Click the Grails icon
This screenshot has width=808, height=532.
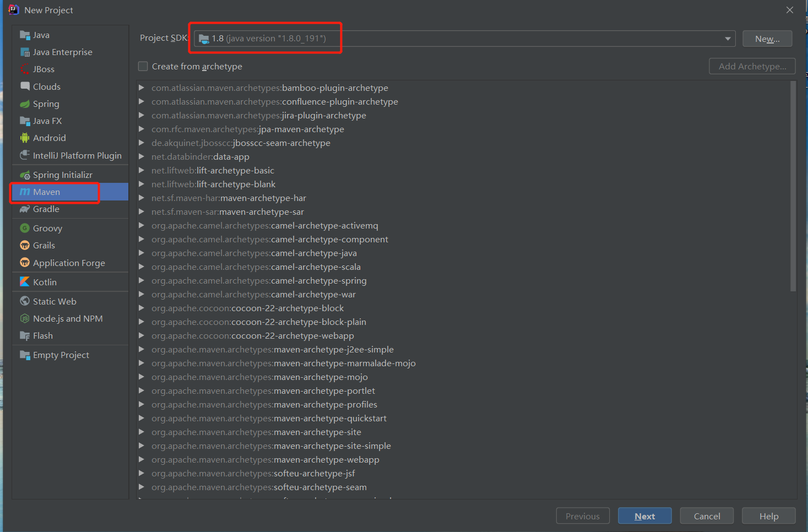pos(25,246)
